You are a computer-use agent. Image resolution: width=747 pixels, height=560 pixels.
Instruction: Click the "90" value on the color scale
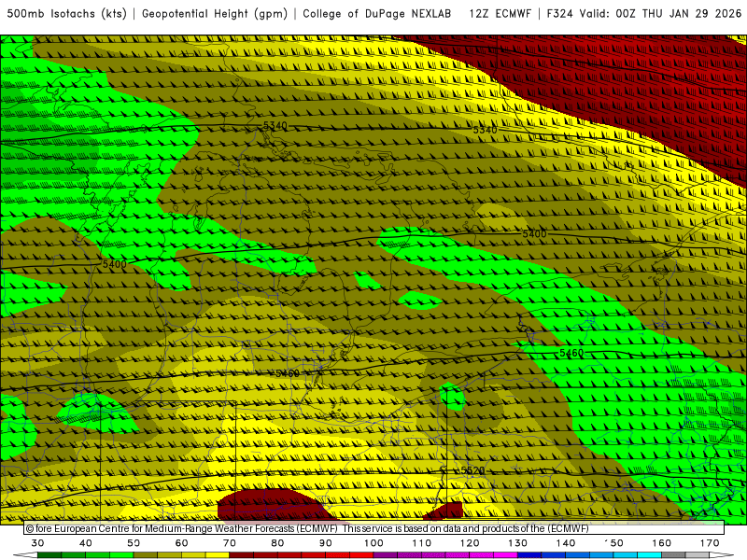[x=326, y=543]
